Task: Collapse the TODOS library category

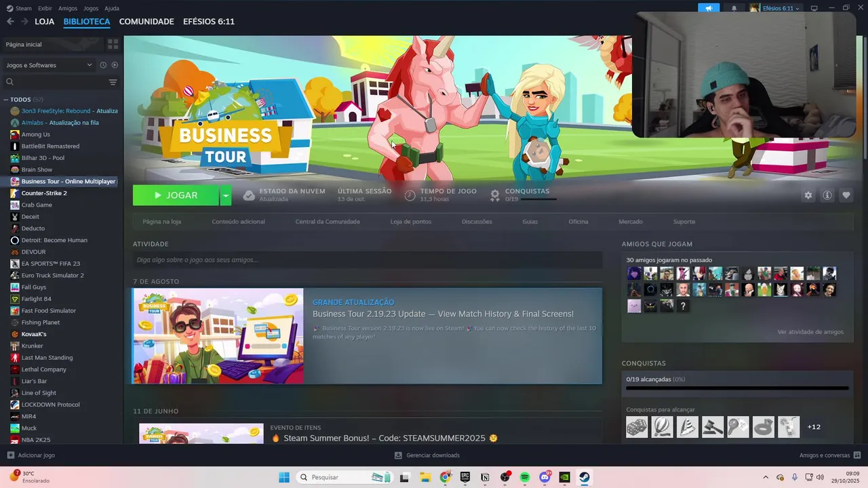Action: tap(6, 100)
